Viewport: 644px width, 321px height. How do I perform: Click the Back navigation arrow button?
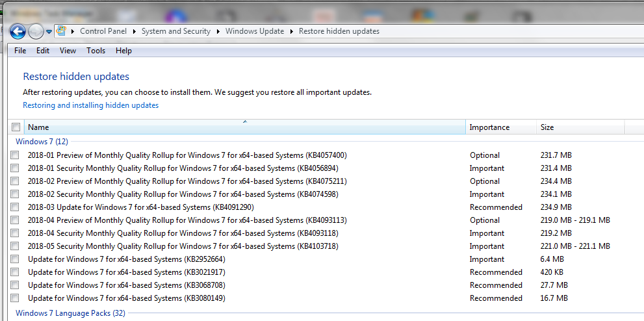tap(18, 31)
